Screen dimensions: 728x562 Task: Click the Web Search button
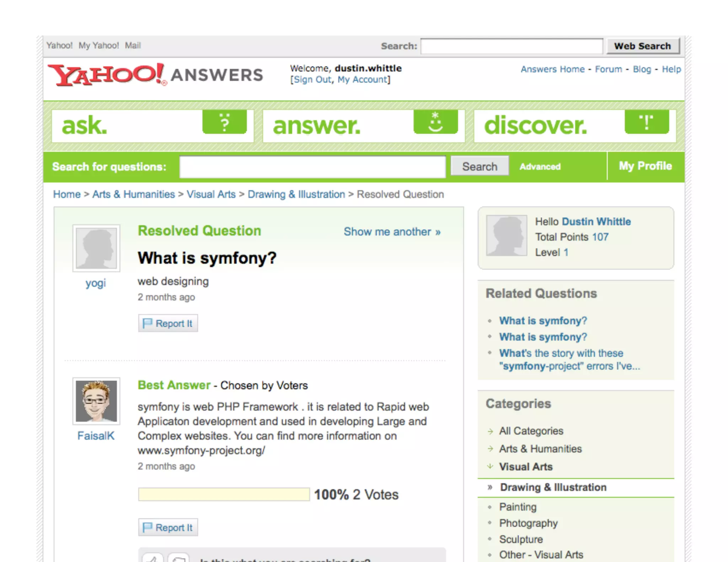643,46
